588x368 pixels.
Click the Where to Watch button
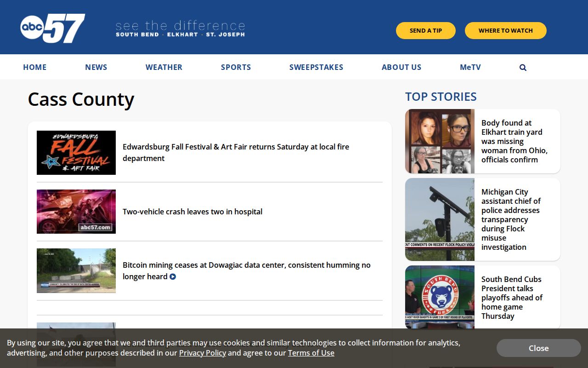(x=506, y=30)
